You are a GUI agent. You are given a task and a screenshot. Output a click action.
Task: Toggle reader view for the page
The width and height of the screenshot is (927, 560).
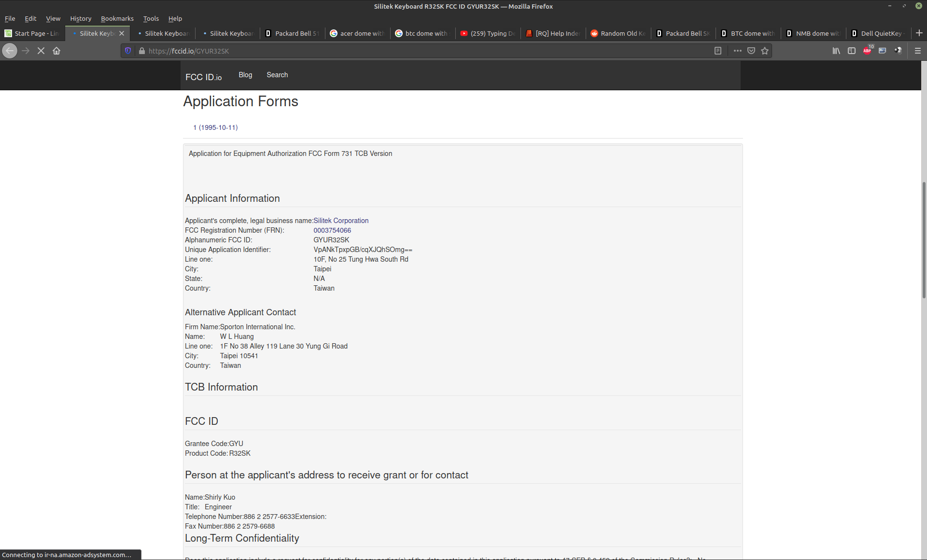[718, 50]
